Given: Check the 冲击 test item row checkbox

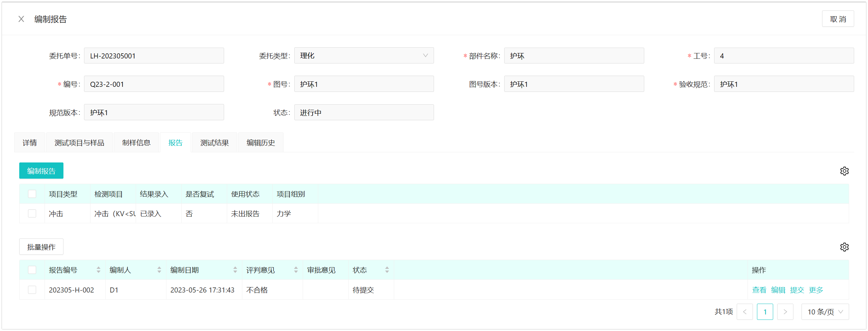Looking at the screenshot, I should [32, 213].
